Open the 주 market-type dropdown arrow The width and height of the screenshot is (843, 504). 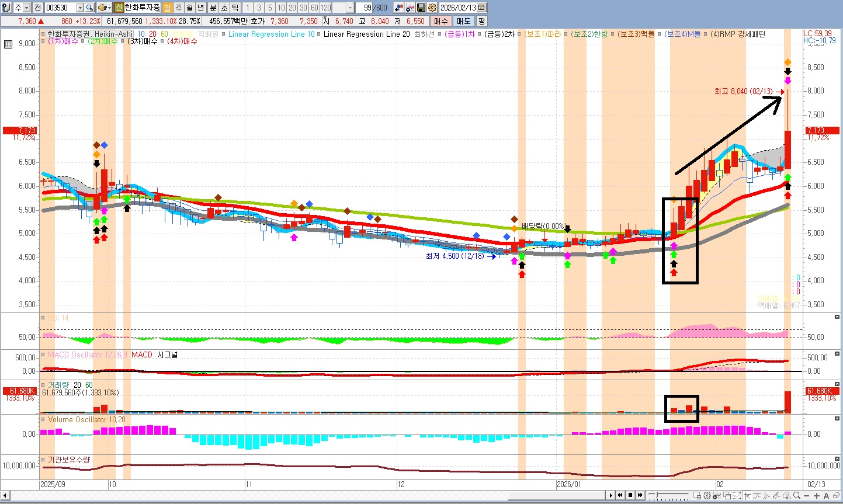pyautogui.click(x=27, y=8)
